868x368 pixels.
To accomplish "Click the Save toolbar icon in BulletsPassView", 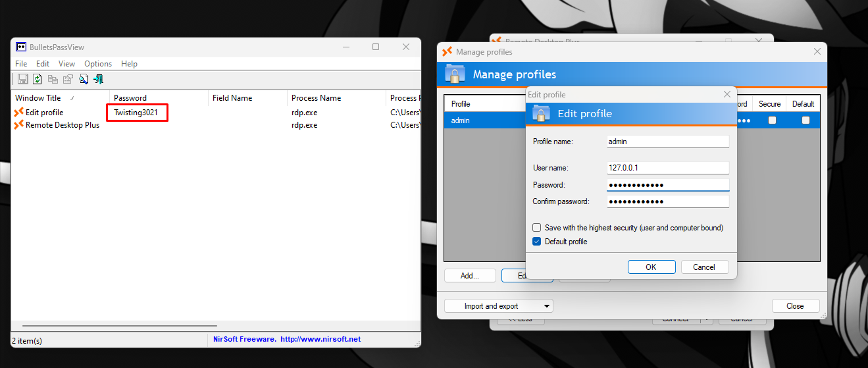I will click(x=22, y=79).
